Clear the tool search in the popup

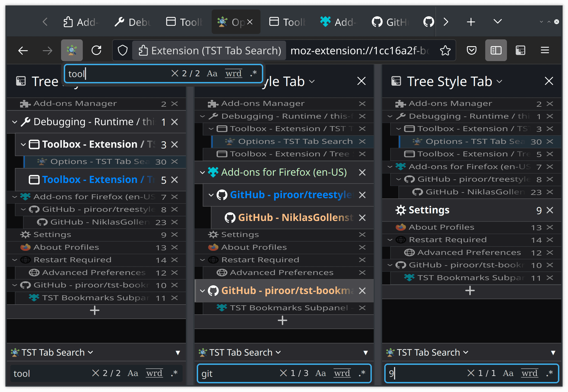175,74
